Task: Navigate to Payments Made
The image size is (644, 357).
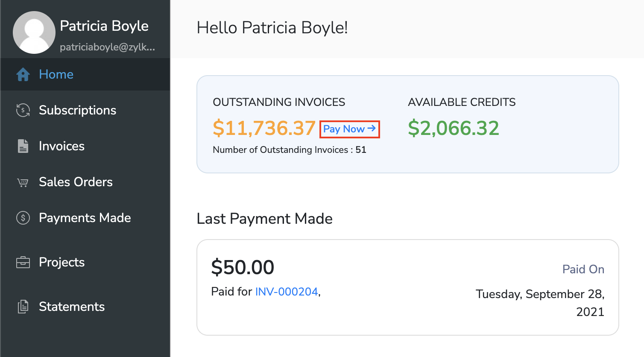Action: tap(85, 218)
